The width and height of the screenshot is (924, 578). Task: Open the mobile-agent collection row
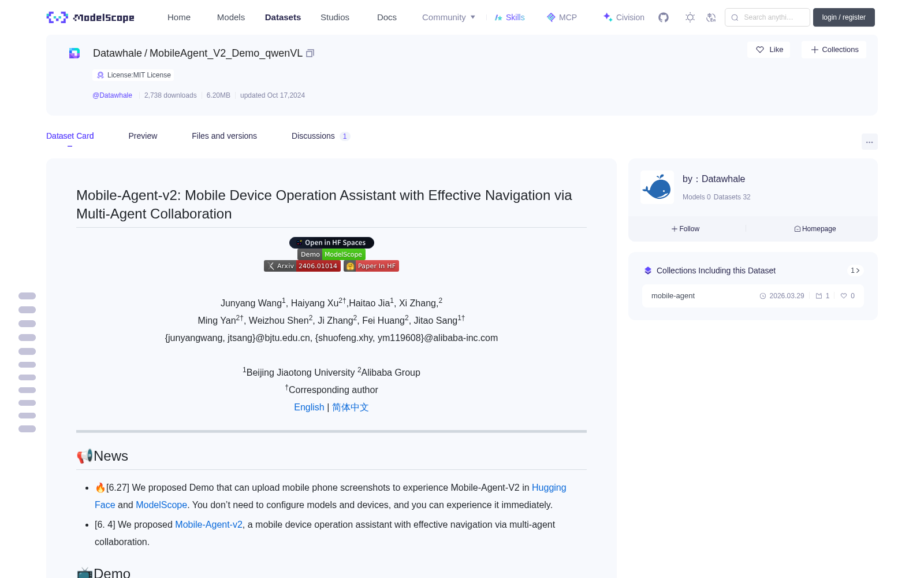[753, 296]
